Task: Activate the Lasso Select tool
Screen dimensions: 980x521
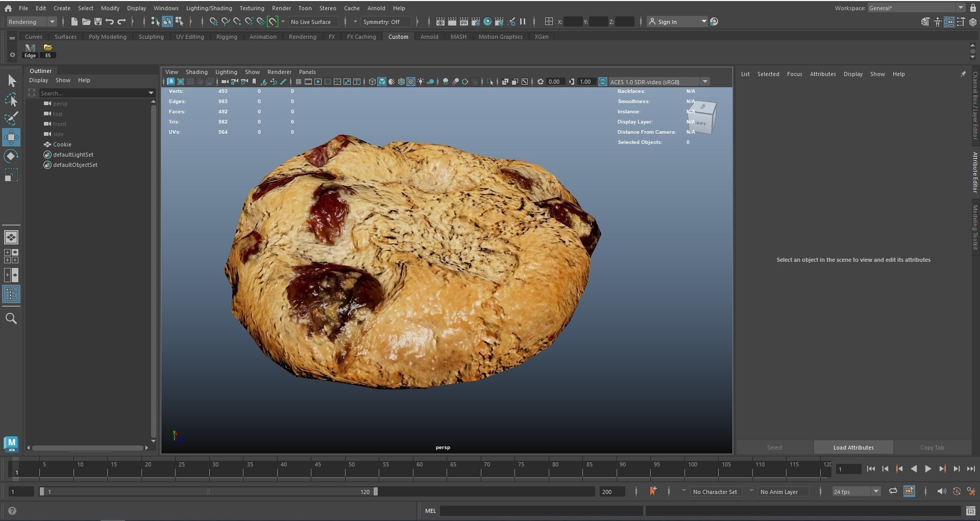Action: pyautogui.click(x=11, y=100)
